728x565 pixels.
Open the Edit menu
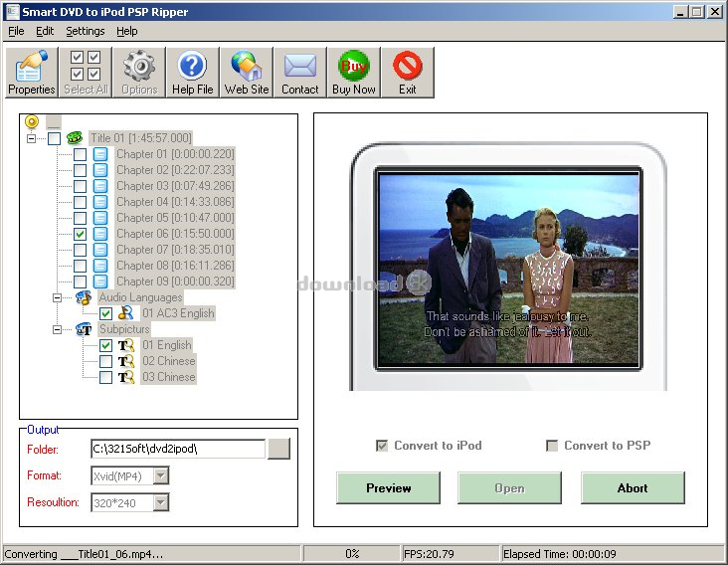pyautogui.click(x=45, y=31)
